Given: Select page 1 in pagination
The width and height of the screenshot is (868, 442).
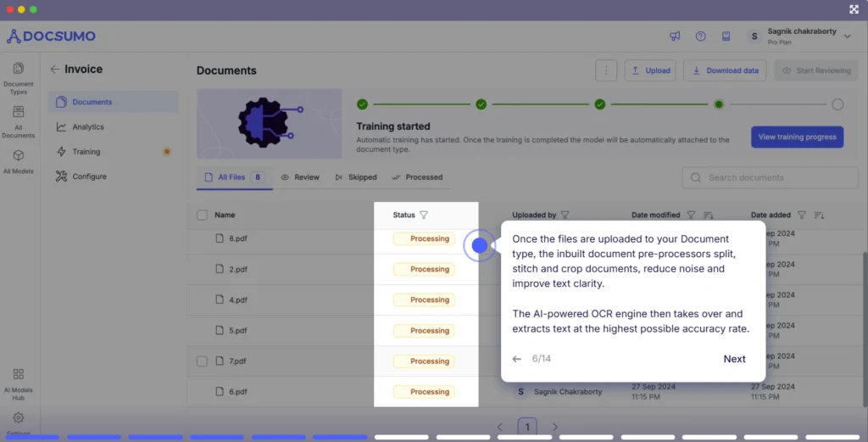Looking at the screenshot, I should click(527, 427).
